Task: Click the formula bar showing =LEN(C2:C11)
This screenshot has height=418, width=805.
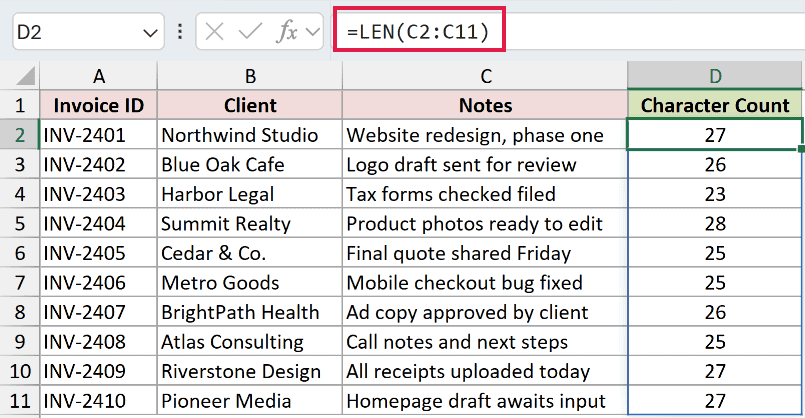Action: pos(570,32)
